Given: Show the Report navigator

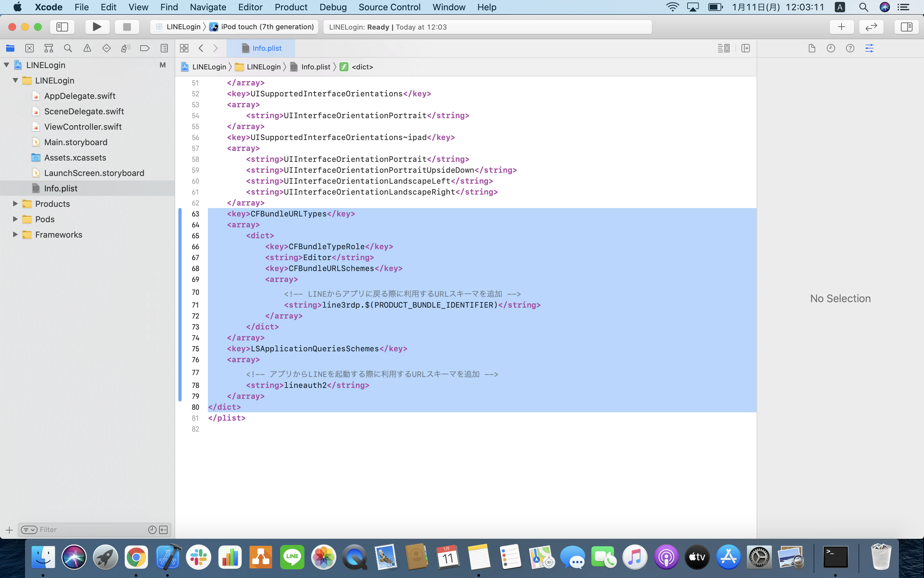Looking at the screenshot, I should coord(164,48).
